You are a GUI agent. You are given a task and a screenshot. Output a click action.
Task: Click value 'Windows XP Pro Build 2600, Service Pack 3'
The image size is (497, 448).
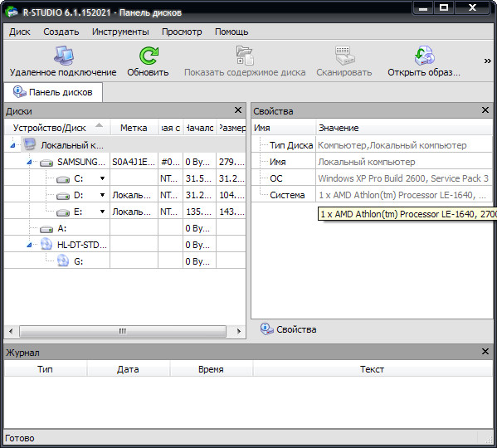tap(403, 178)
